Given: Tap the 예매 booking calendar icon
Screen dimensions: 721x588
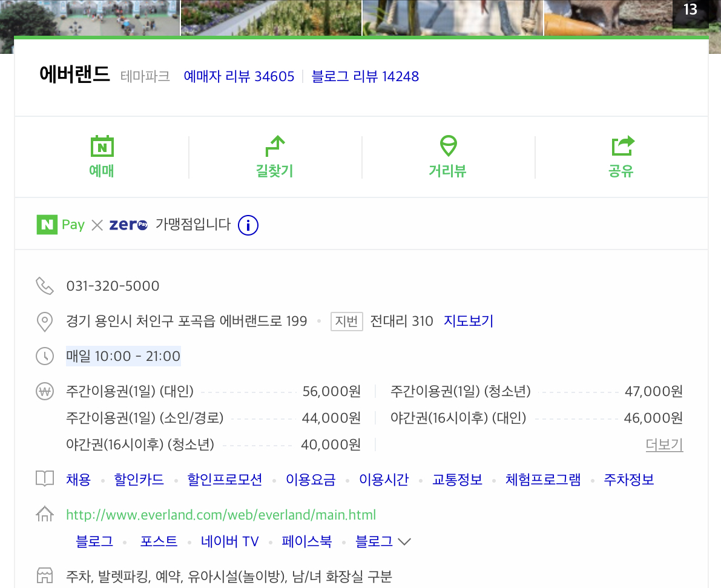Looking at the screenshot, I should (102, 147).
